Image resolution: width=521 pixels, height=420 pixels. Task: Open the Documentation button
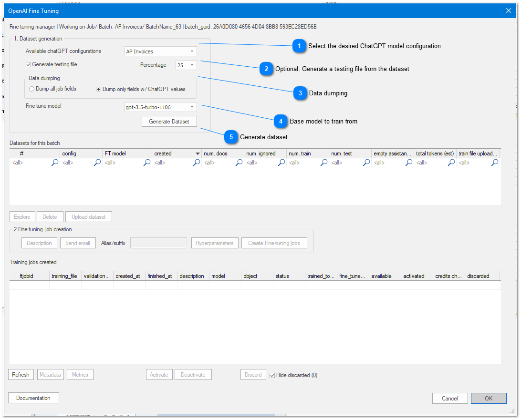(33, 398)
